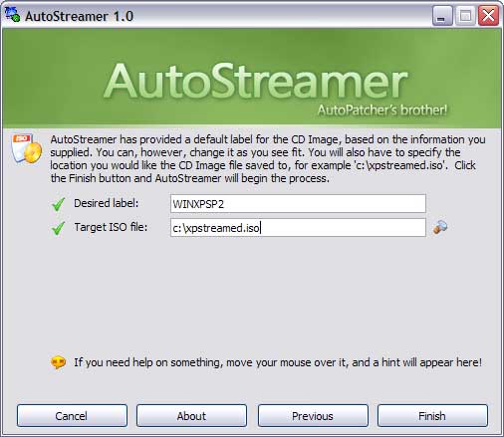Click the ISO disc image icon
The image size is (504, 437).
[x=27, y=148]
